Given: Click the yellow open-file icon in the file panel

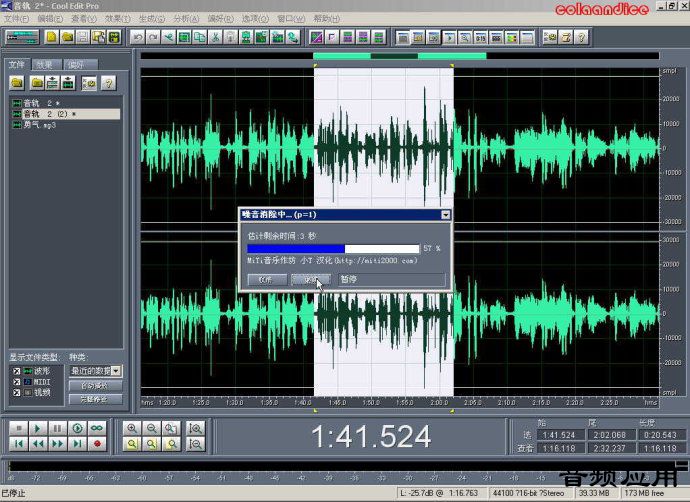Looking at the screenshot, I should 17,83.
